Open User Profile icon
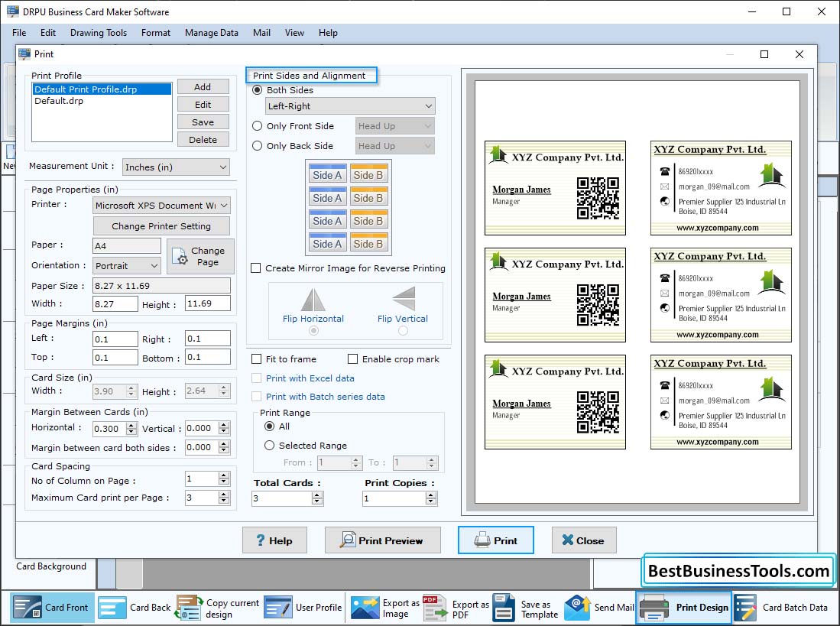 pyautogui.click(x=278, y=608)
